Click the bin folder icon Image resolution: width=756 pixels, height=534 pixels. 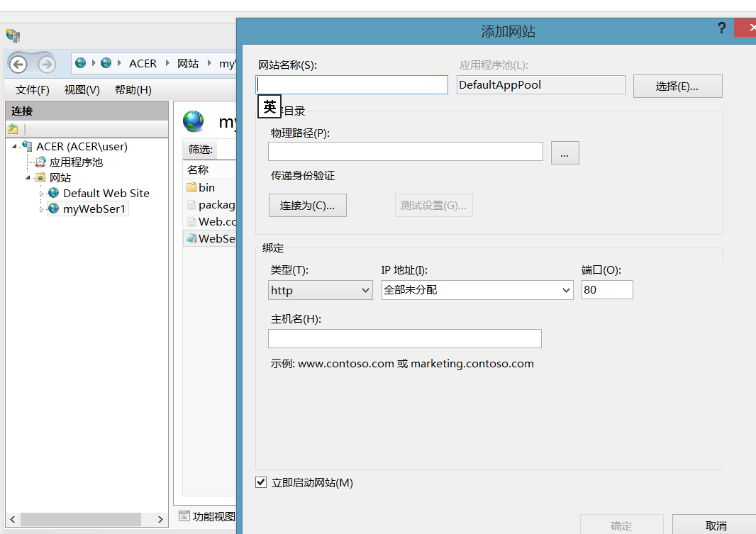pyautogui.click(x=191, y=187)
